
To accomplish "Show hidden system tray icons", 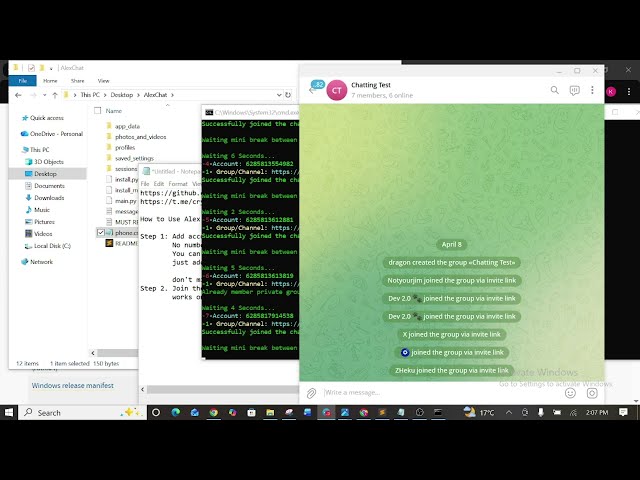I will click(509, 413).
